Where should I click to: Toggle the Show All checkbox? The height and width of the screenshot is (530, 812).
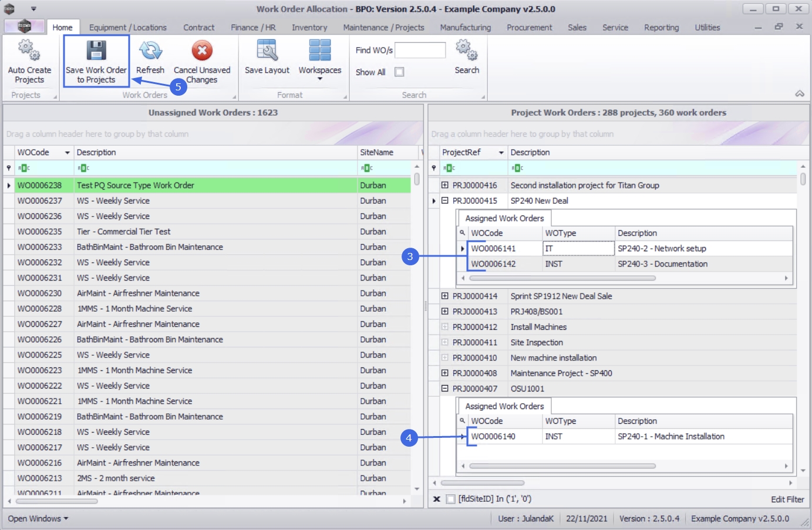pos(399,72)
